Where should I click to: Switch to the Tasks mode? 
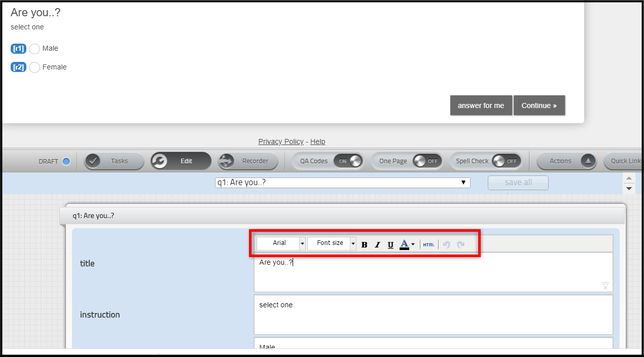[114, 161]
